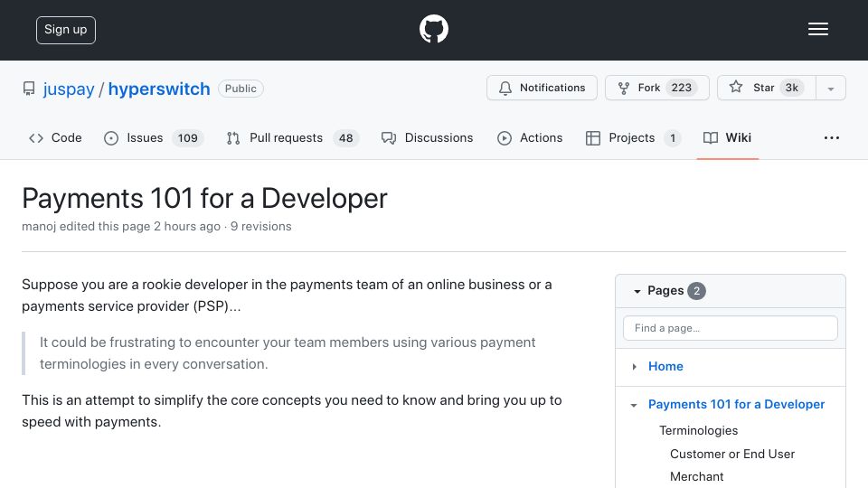Jump to the Terminologies section
The image size is (868, 488).
click(699, 430)
